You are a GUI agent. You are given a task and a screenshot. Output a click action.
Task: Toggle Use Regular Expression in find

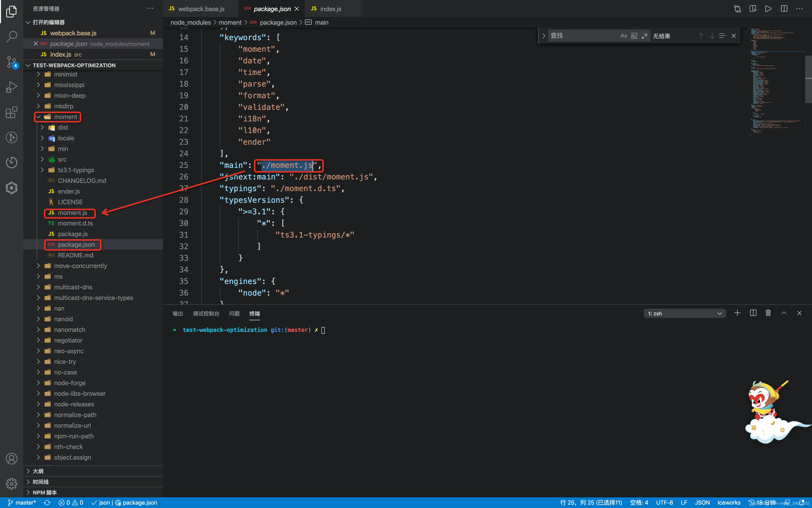[x=645, y=36]
